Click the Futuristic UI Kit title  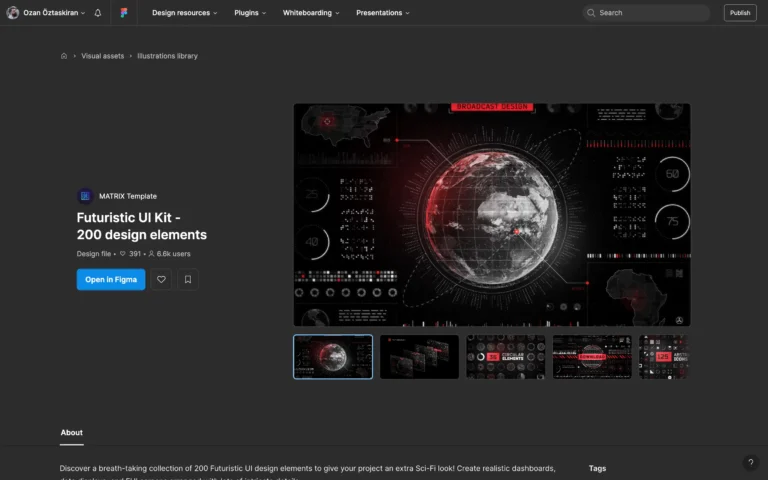pos(142,226)
